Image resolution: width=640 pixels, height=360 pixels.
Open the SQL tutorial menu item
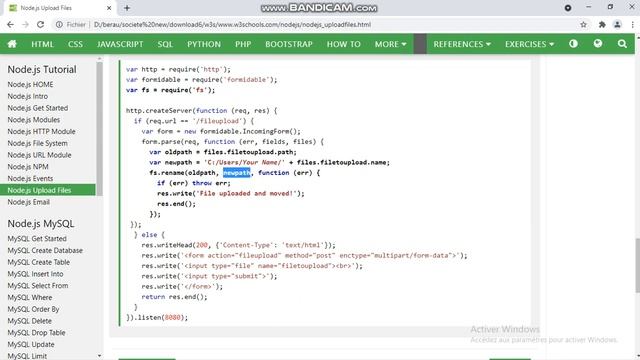pos(165,44)
